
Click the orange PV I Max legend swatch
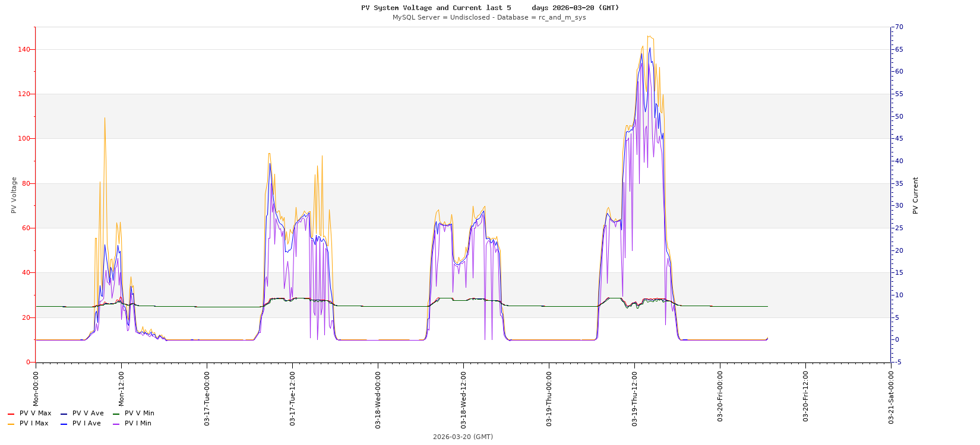tap(11, 424)
